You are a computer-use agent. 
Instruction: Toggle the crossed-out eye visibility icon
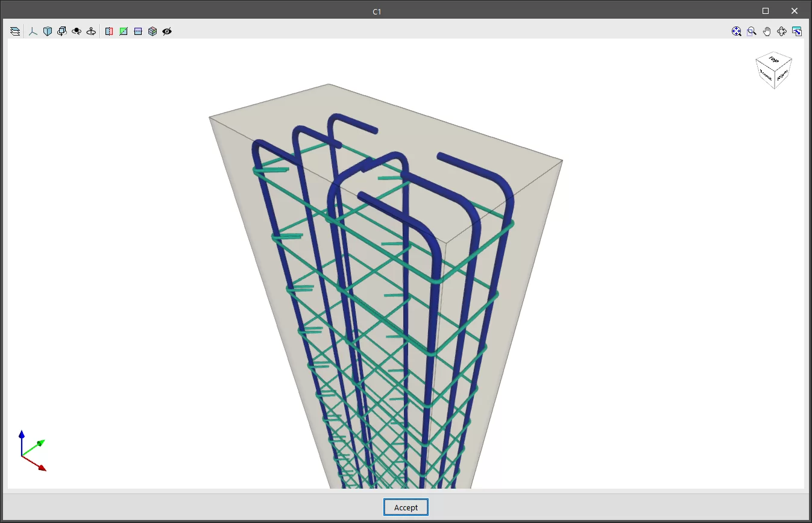point(167,31)
